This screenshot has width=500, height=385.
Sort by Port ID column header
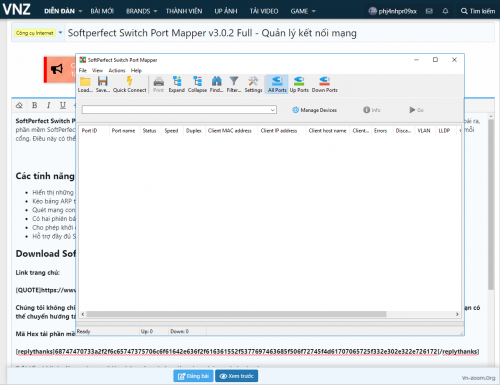(94, 131)
